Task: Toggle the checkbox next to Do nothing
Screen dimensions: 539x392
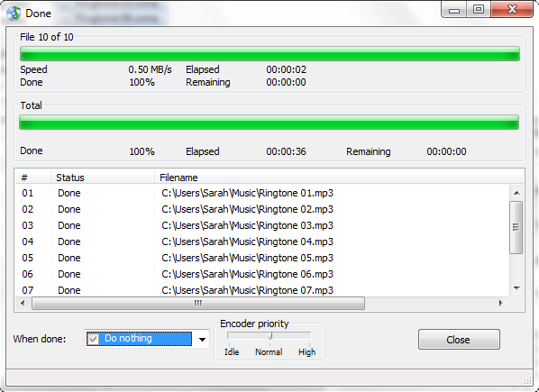Action: tap(93, 339)
